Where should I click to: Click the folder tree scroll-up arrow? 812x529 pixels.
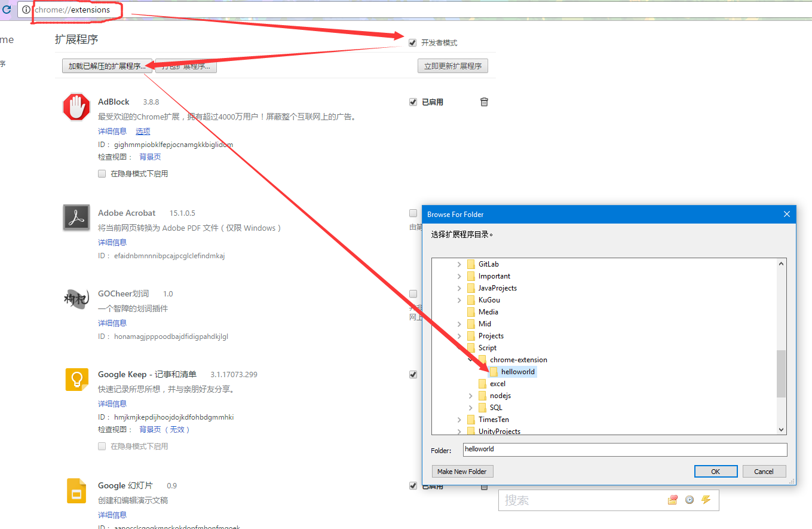click(781, 264)
